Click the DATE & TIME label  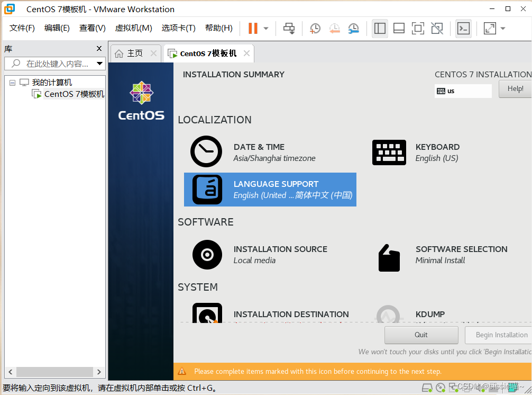tap(259, 147)
